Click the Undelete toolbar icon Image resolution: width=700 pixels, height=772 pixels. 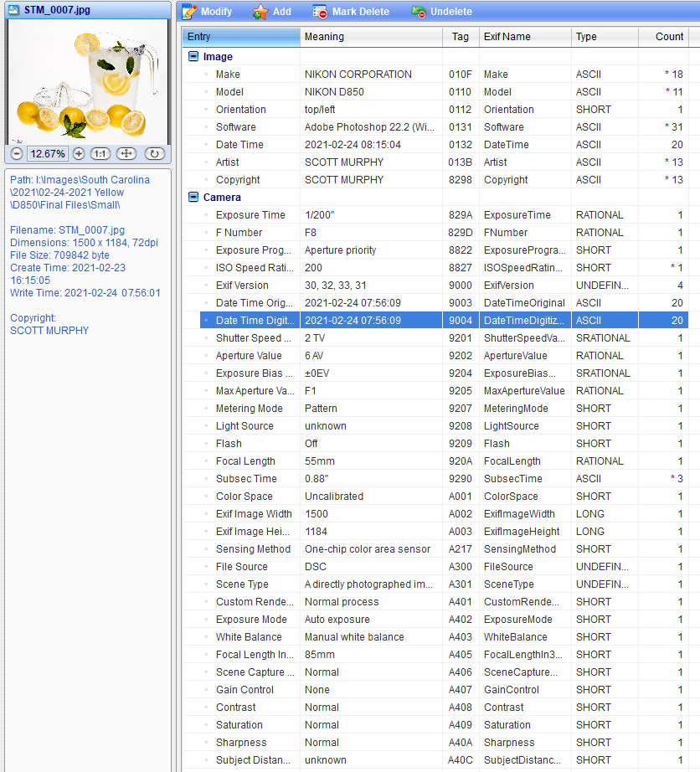[x=419, y=12]
